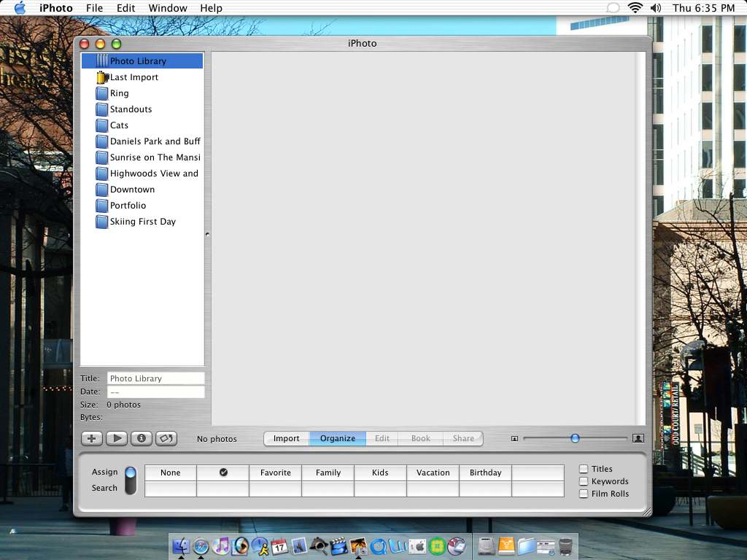Screen dimensions: 747x560
Task: Click the speech bubble menu bar icon
Action: [613, 7]
